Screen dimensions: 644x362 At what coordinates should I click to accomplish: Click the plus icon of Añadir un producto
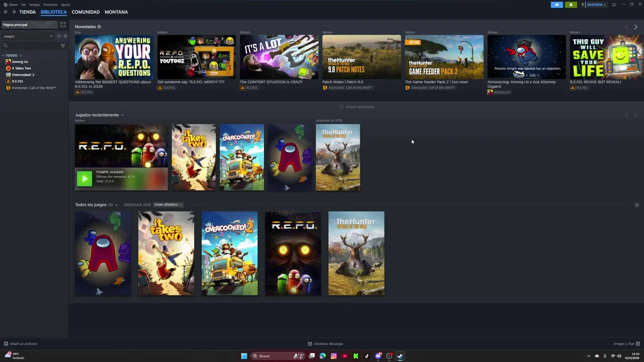tap(6, 344)
